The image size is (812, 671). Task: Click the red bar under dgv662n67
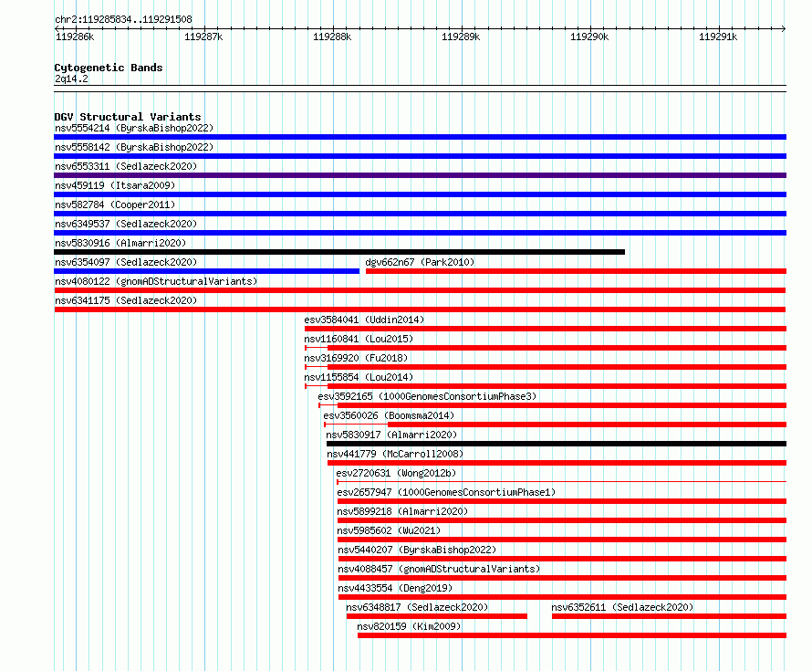click(576, 271)
